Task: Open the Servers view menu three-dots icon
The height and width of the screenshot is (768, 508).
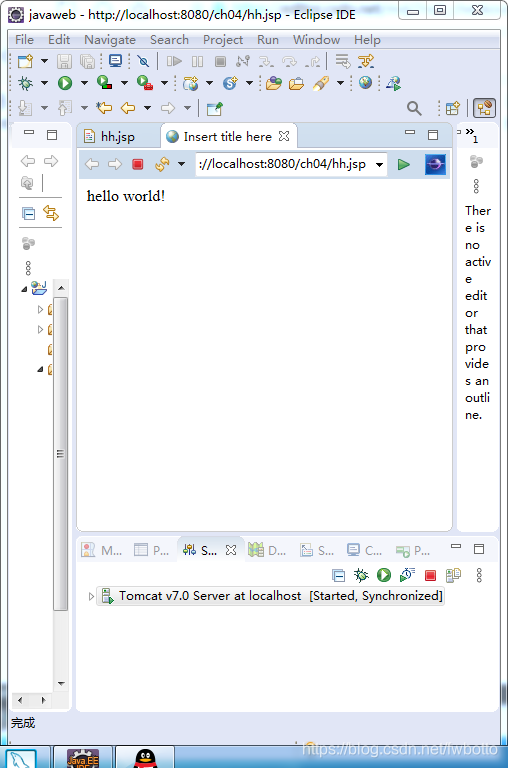Action: pos(479,575)
